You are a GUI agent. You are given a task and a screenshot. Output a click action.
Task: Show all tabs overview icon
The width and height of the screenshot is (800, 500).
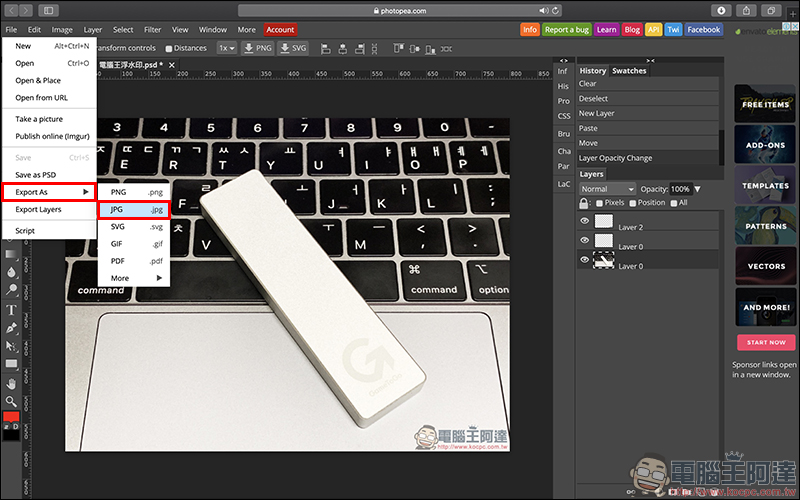[771, 10]
